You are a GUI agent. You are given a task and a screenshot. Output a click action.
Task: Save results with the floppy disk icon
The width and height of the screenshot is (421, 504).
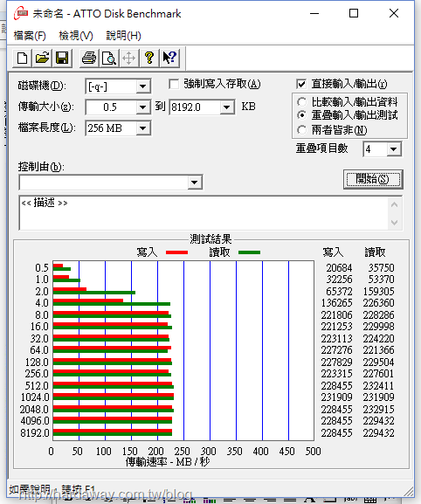[x=62, y=59]
